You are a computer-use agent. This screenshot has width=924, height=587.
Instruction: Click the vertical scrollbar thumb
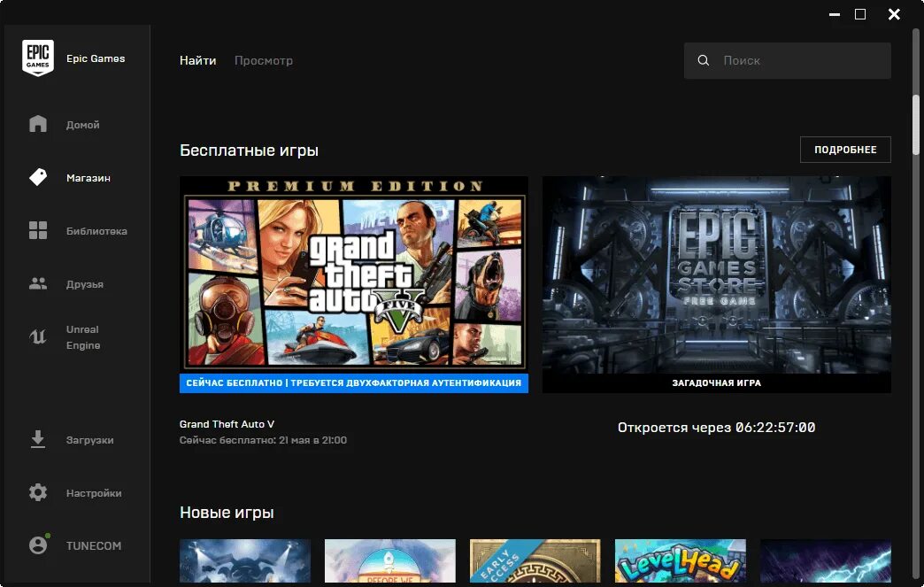(916, 124)
